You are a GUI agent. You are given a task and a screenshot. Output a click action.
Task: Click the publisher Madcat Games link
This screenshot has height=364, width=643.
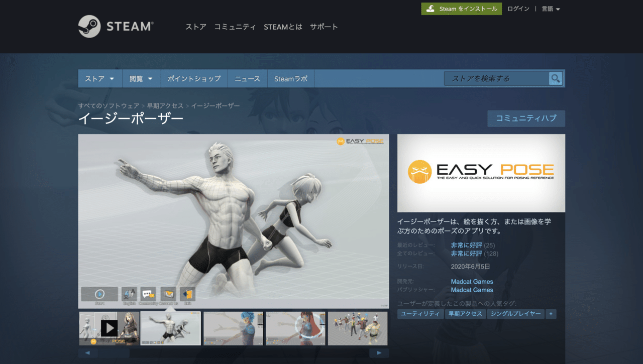click(472, 290)
